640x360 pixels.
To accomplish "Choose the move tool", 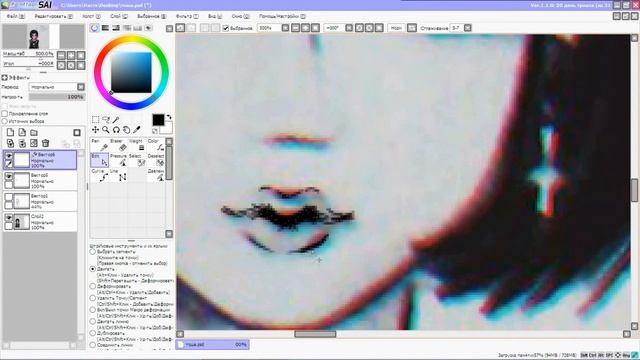I will pyautogui.click(x=96, y=130).
